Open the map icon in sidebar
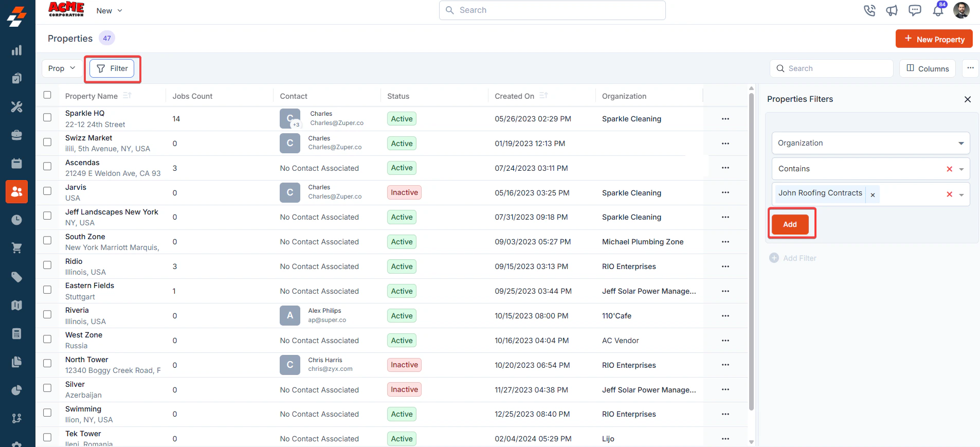 pyautogui.click(x=17, y=305)
